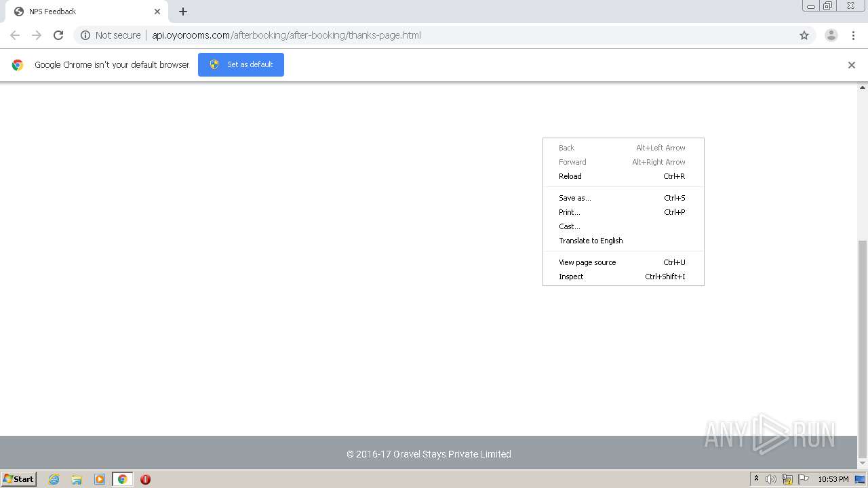Screen dimensions: 868x488
Task: Click the volume speaker tray icon
Action: [x=771, y=479]
